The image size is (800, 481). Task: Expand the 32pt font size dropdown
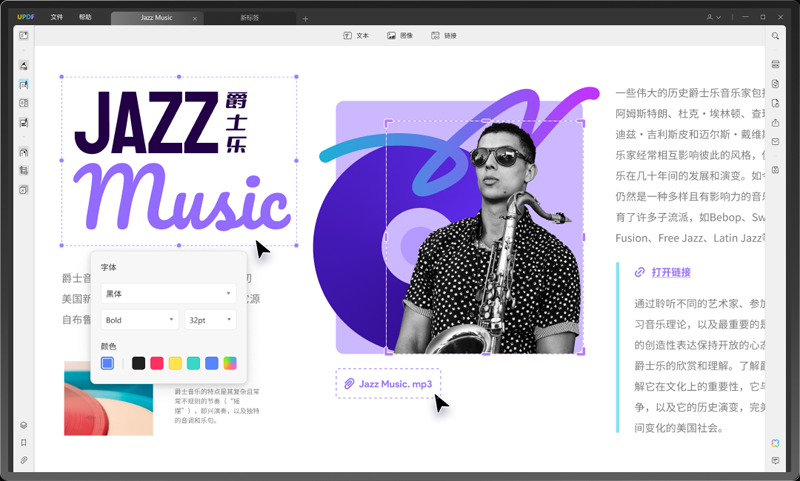coord(210,320)
